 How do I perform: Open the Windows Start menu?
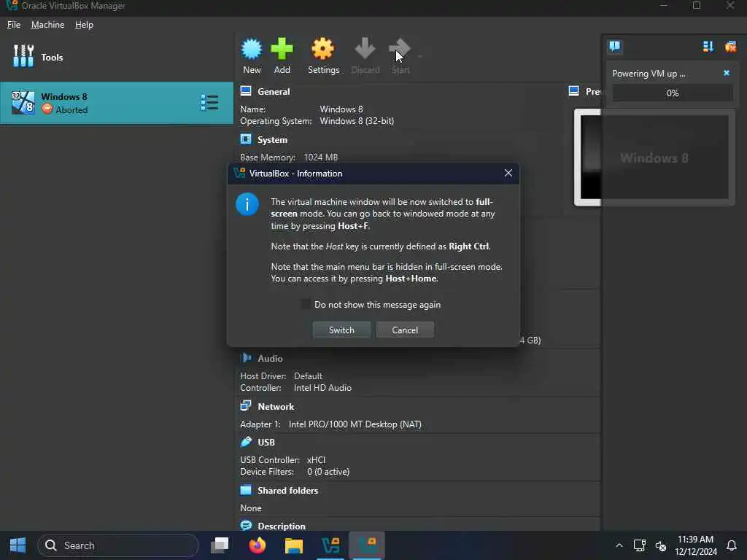(x=18, y=545)
